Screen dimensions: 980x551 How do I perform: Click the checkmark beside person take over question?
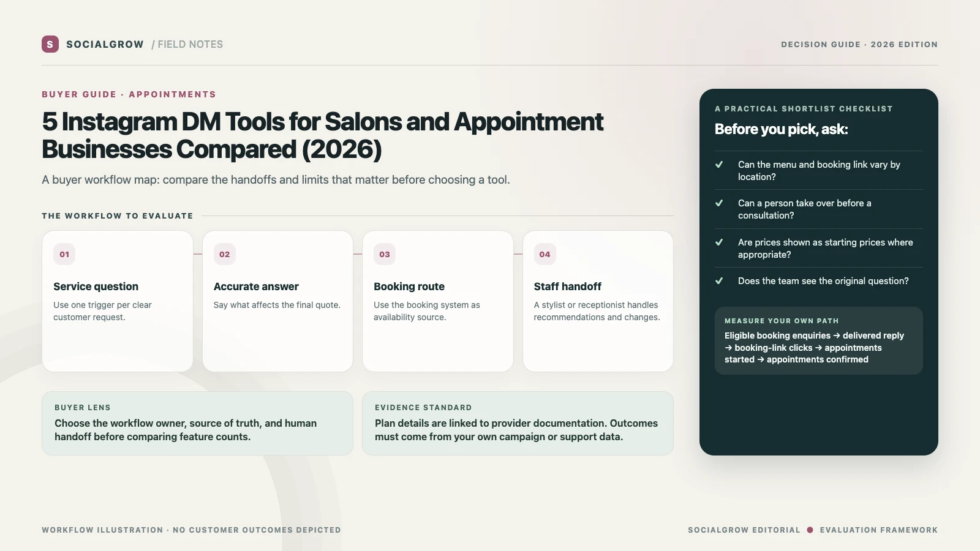(719, 203)
